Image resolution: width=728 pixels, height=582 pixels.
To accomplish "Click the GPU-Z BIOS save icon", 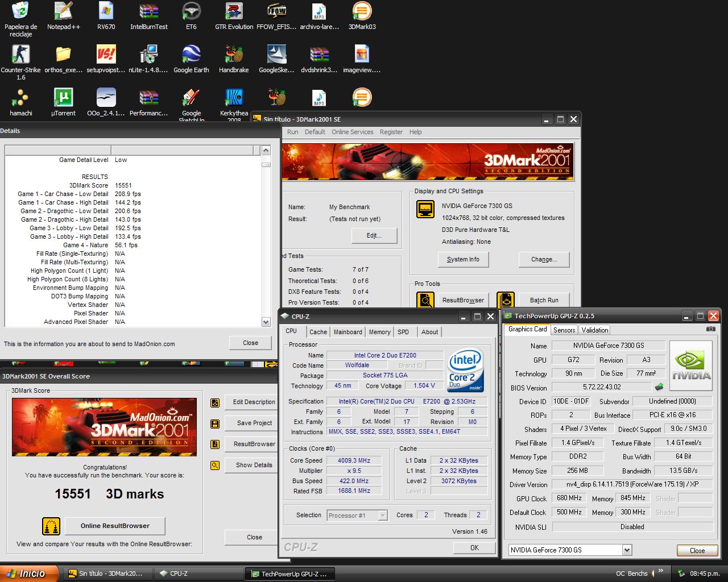I will click(x=659, y=387).
